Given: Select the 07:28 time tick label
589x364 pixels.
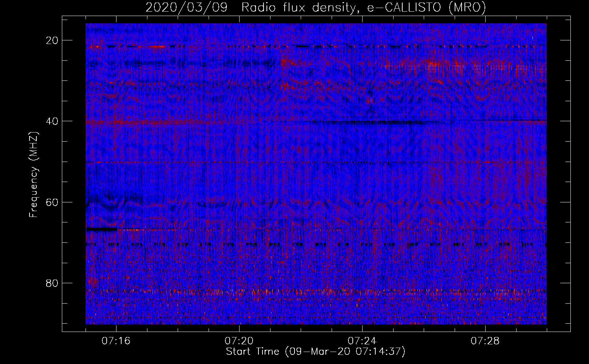Looking at the screenshot, I should [x=485, y=341].
